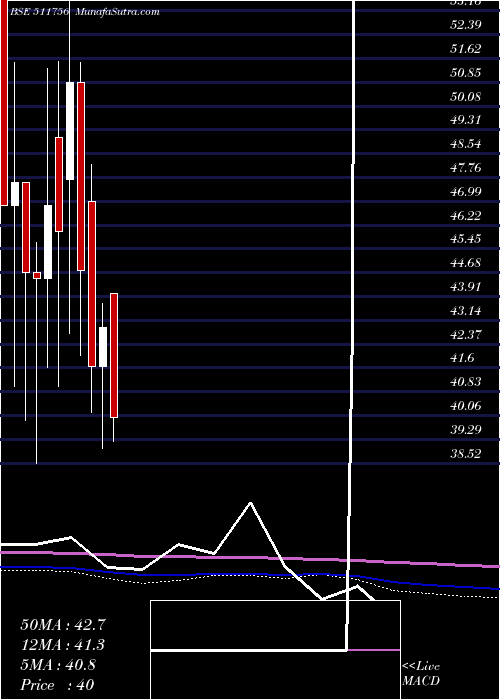
Task: Click the 5MA : 40.8 readout
Action: pyautogui.click(x=58, y=665)
